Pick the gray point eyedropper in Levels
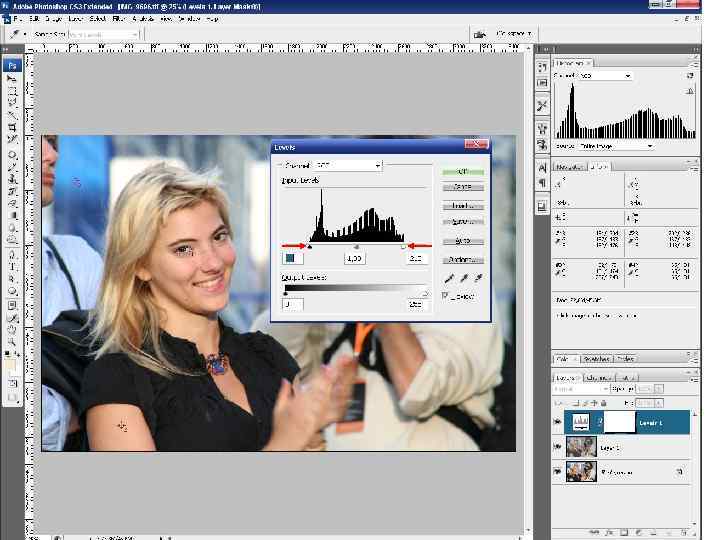720x540 pixels. coord(464,278)
